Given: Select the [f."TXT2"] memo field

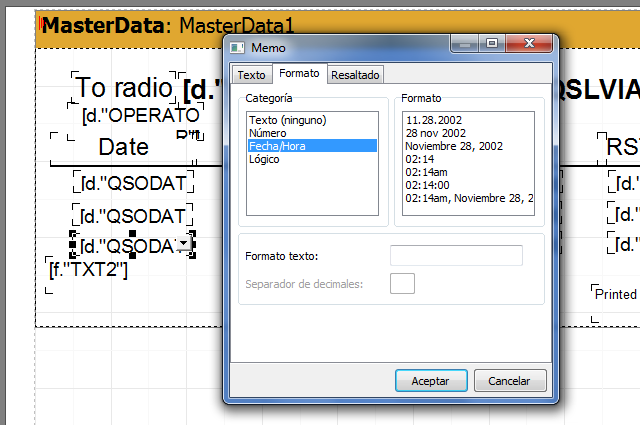Looking at the screenshot, I should click(88, 268).
